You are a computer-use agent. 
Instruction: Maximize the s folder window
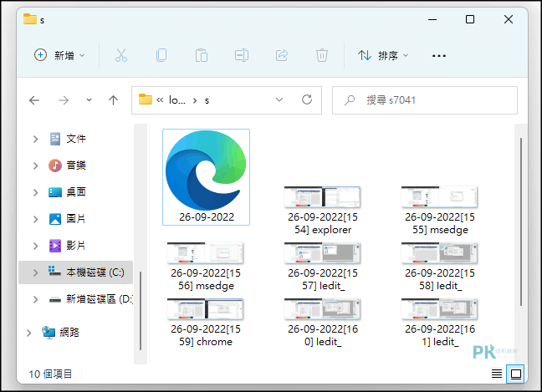[x=470, y=19]
